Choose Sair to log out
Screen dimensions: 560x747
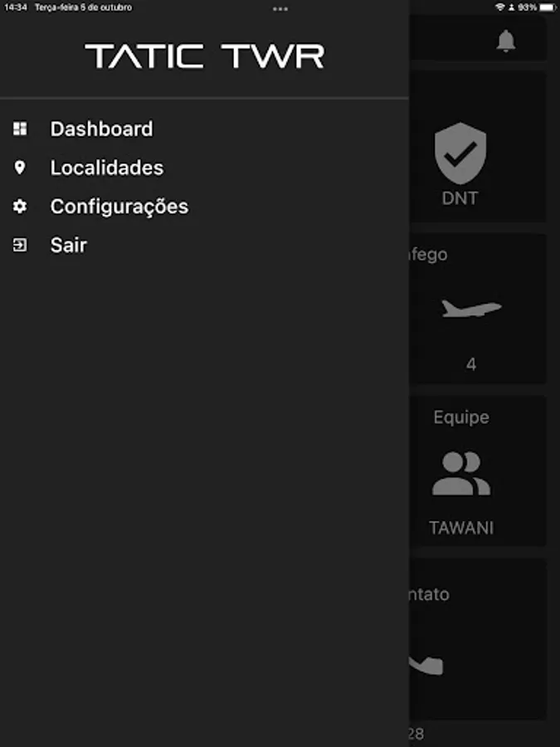tap(68, 245)
